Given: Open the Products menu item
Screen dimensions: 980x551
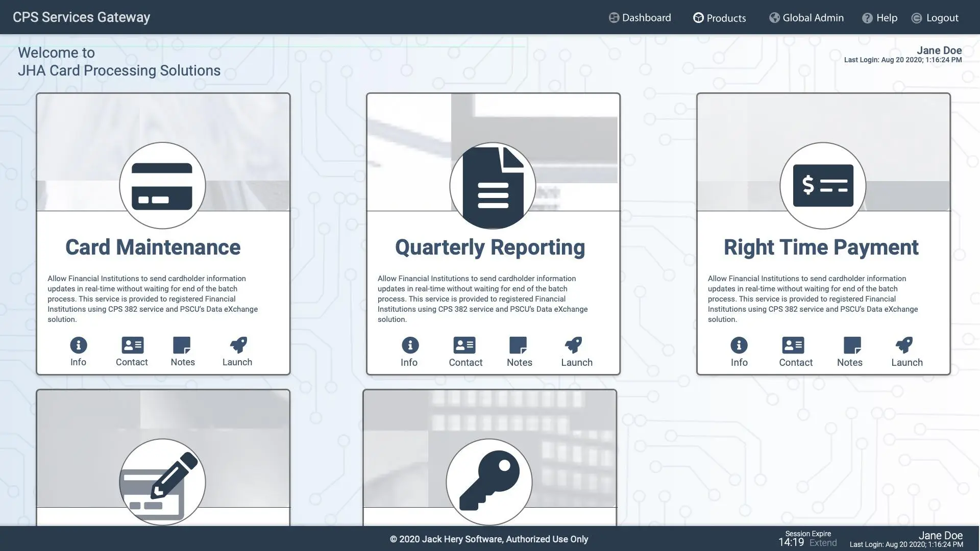Looking at the screenshot, I should click(720, 18).
